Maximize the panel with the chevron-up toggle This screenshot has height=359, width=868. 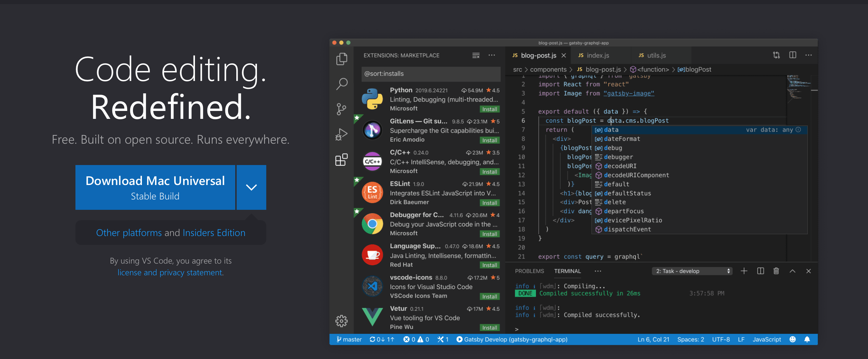click(792, 271)
